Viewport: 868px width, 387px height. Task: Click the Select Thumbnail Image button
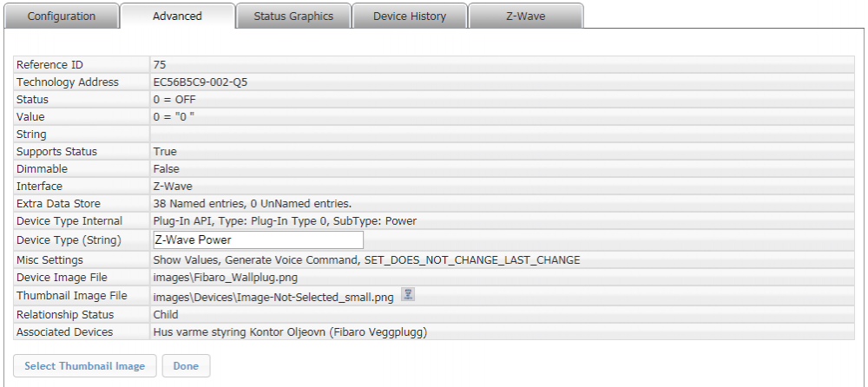pyautogui.click(x=85, y=366)
